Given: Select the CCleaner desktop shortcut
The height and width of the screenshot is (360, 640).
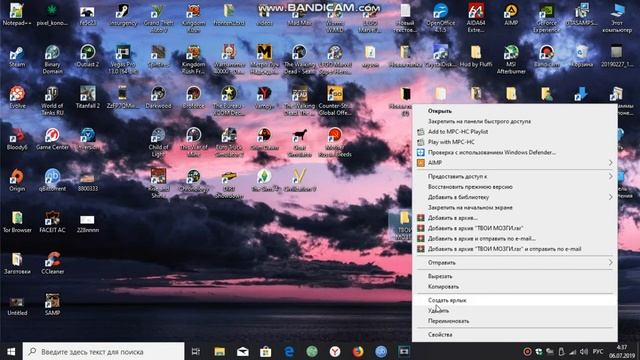Looking at the screenshot, I should pyautogui.click(x=52, y=263).
